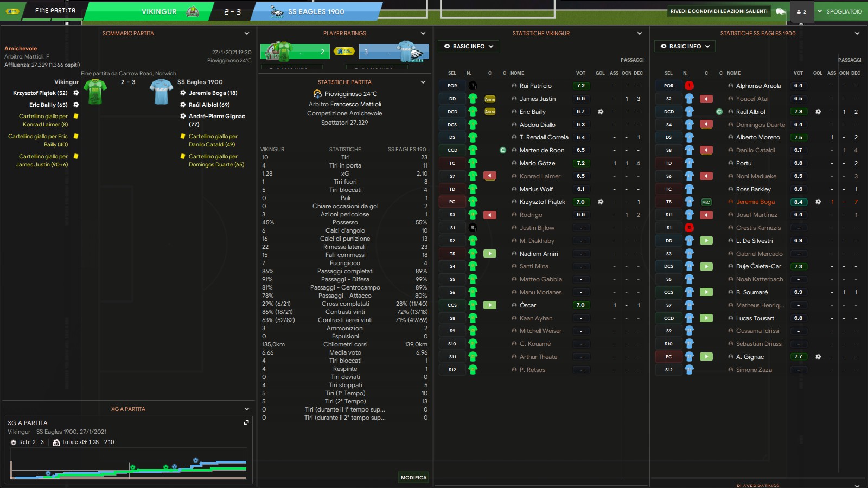The height and width of the screenshot is (488, 868).
Task: Sort SS Eagles table by SEL column
Action: pos(668,73)
